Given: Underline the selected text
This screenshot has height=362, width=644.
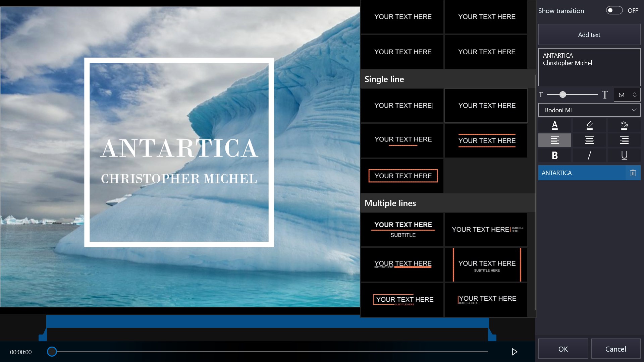Looking at the screenshot, I should click(x=624, y=155).
